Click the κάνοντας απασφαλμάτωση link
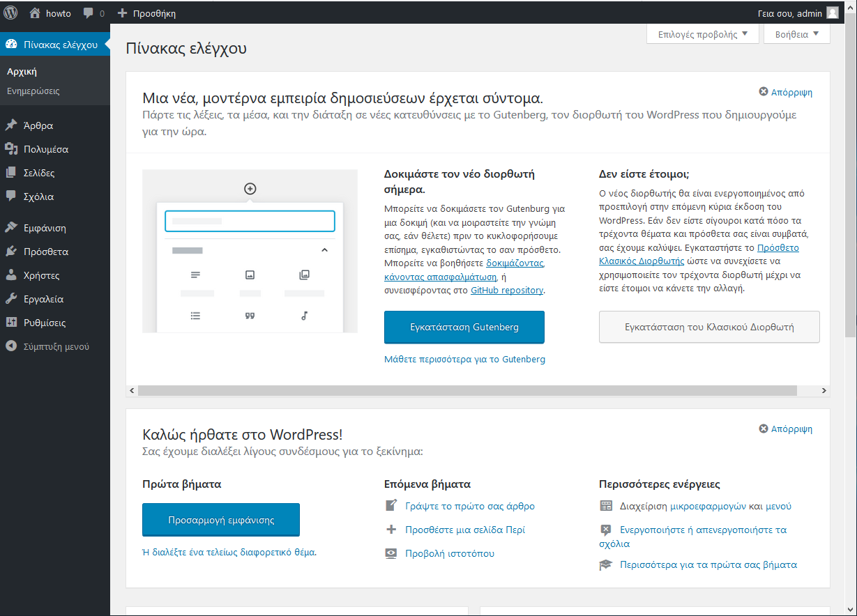 [x=440, y=277]
